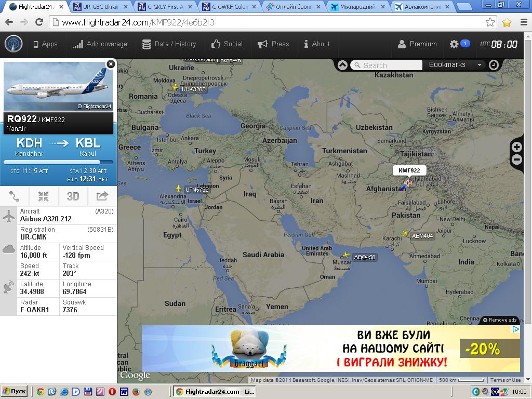Open the playback clock icon
532x399 pixels.
494,65
